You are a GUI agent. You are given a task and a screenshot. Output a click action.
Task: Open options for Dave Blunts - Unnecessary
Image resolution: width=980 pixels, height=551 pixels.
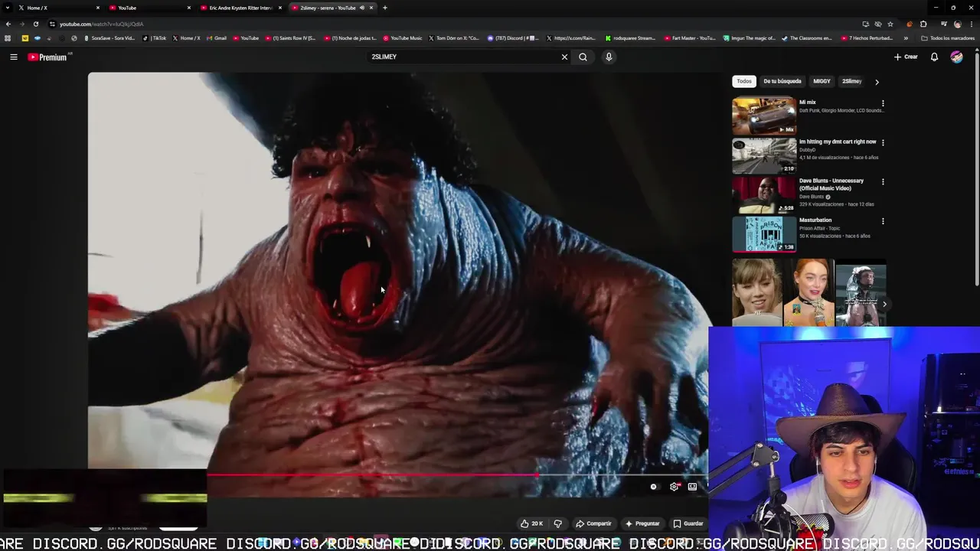point(883,181)
